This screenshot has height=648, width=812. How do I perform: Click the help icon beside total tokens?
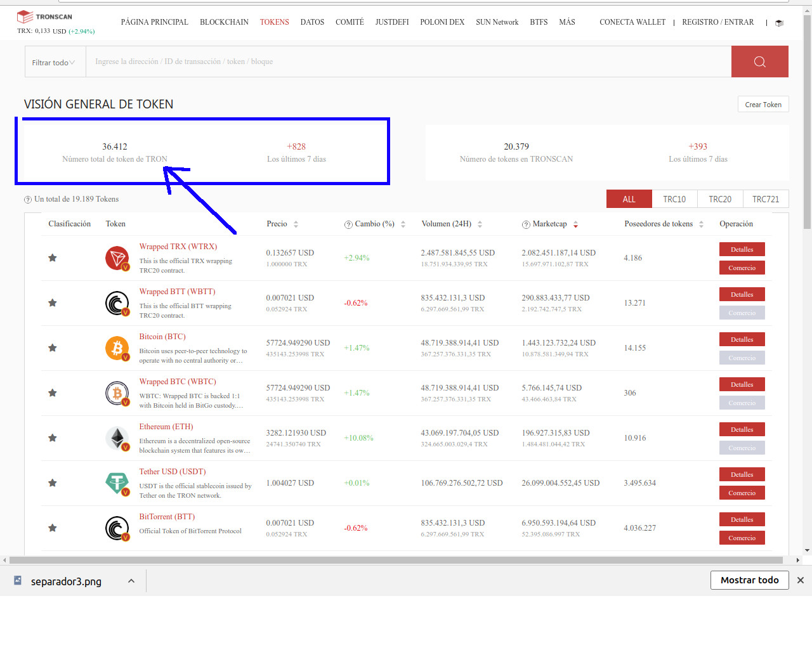(28, 200)
